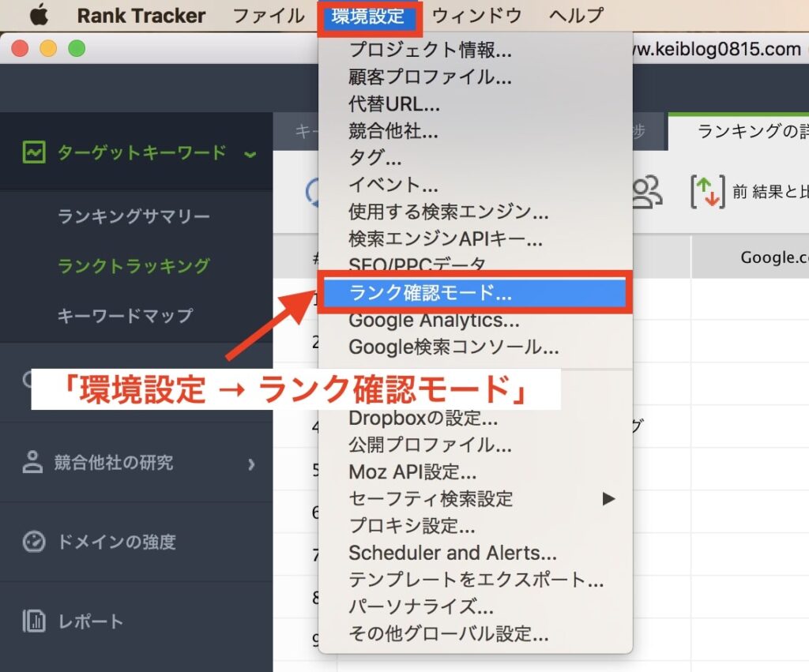Select 検索エンジンAPIキー... entry

coord(446,238)
